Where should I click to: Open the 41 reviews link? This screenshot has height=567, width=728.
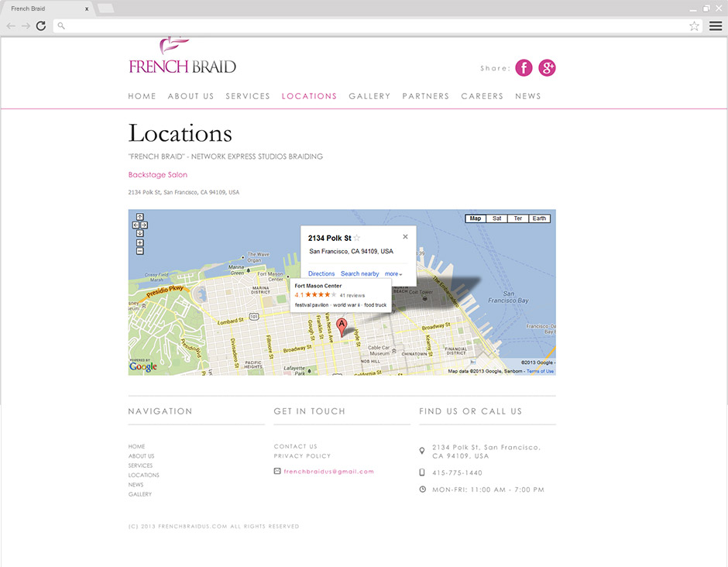pos(352,295)
